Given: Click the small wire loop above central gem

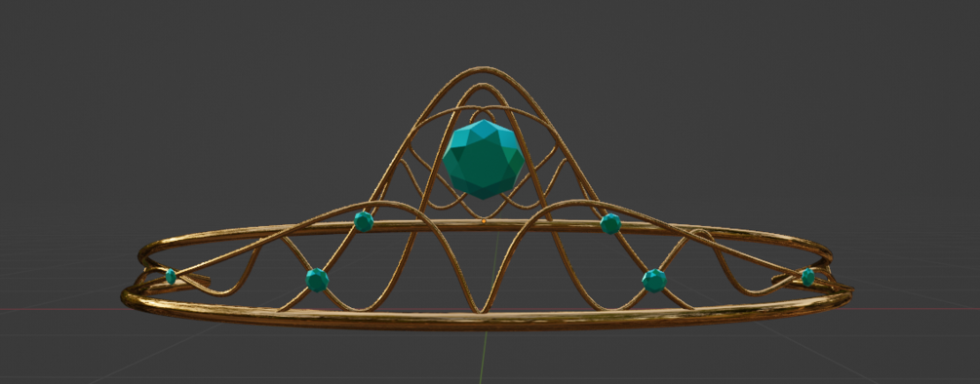Looking at the screenshot, I should 482,115.
